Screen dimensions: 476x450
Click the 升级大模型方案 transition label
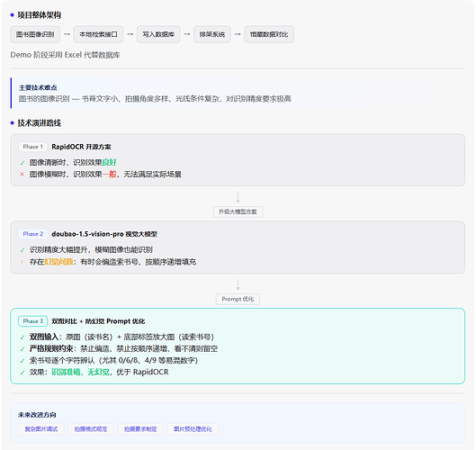pos(238,211)
